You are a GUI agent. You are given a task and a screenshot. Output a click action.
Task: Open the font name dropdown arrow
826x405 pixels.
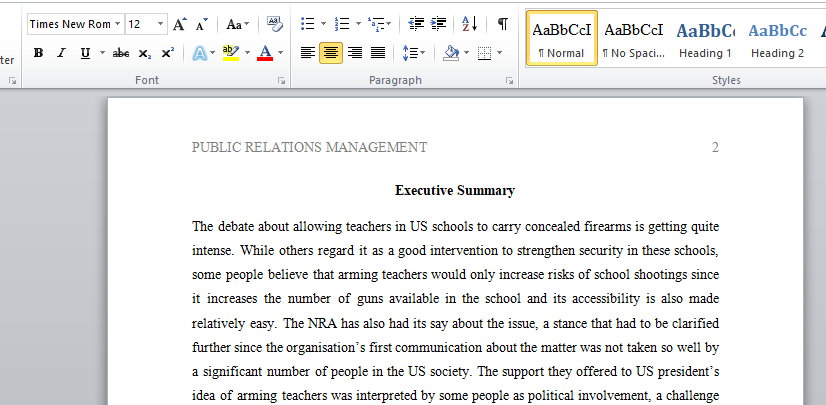pos(117,24)
